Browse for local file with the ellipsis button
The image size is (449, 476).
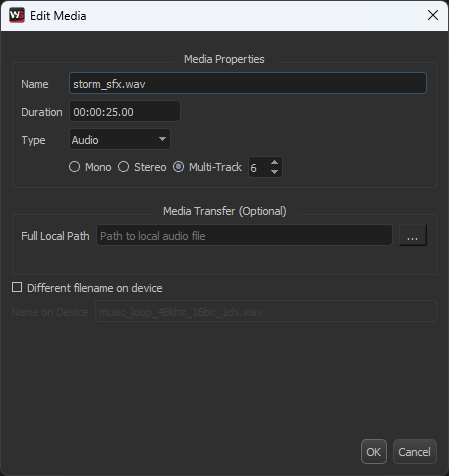coord(413,235)
